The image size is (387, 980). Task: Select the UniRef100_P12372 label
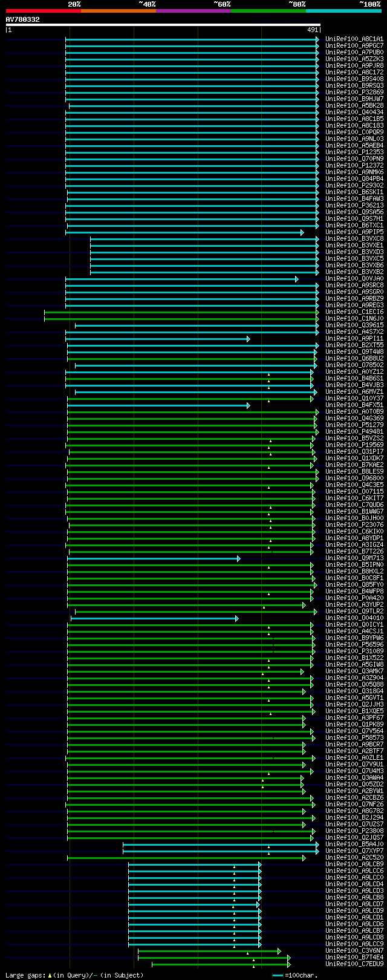click(x=354, y=166)
